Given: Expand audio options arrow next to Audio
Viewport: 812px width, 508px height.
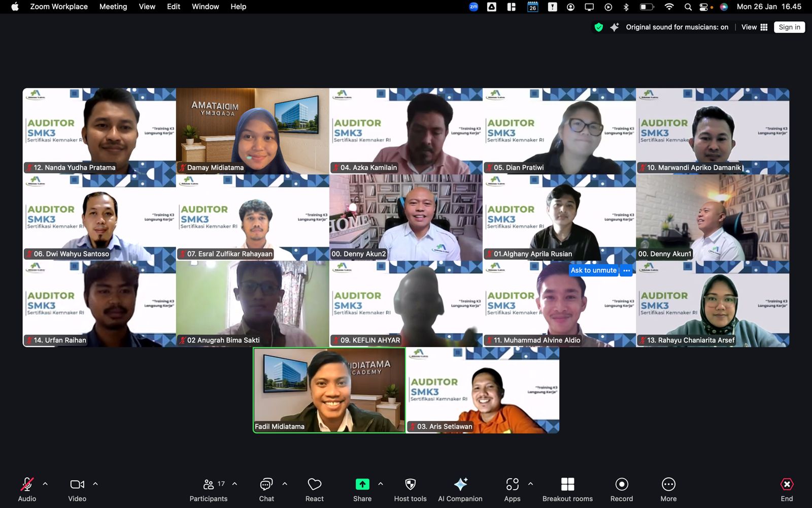Looking at the screenshot, I should (x=45, y=484).
